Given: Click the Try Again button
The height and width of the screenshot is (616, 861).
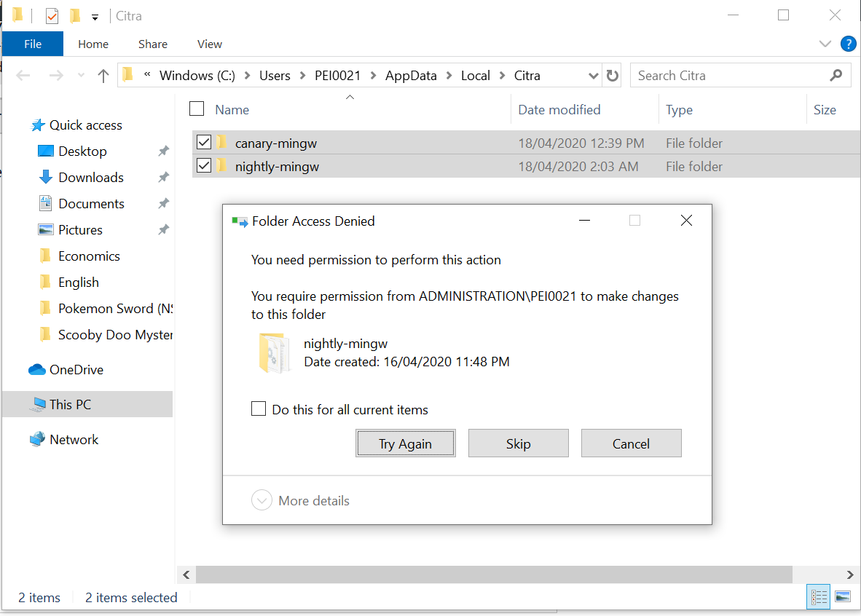Looking at the screenshot, I should [x=406, y=443].
